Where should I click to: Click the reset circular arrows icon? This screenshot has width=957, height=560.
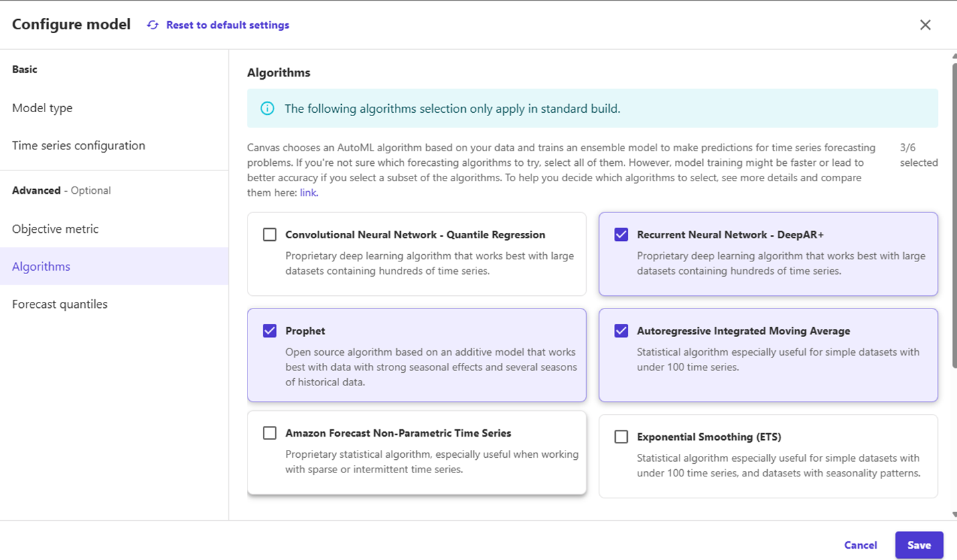tap(153, 25)
